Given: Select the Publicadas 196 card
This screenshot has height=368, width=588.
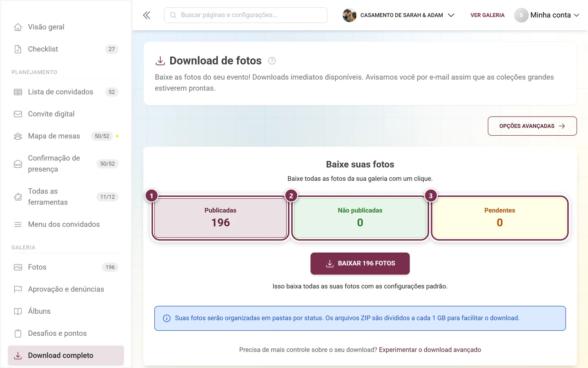Looking at the screenshot, I should 220,218.
